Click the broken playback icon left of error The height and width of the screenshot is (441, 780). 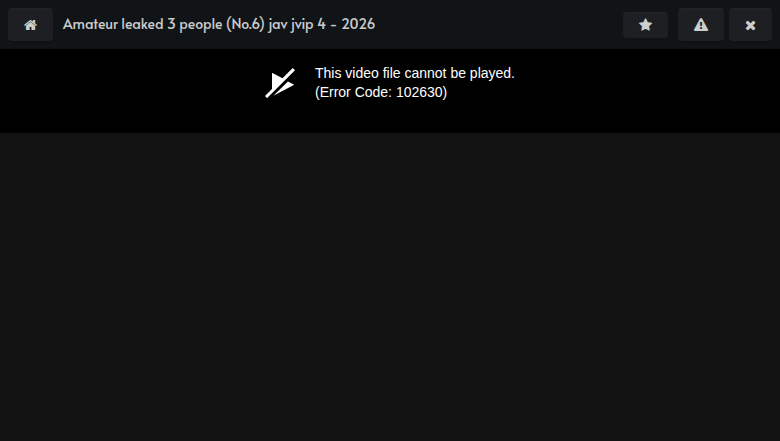(280, 83)
